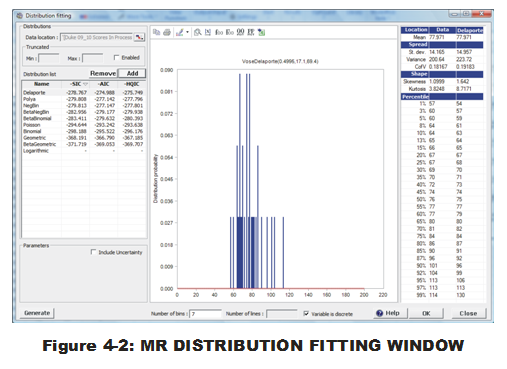
Task: Click the zoom magnifier icon above the chart
Action: click(x=197, y=32)
